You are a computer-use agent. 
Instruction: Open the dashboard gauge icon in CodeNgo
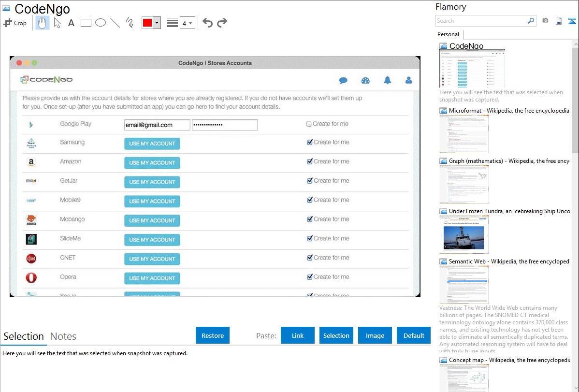(x=365, y=81)
